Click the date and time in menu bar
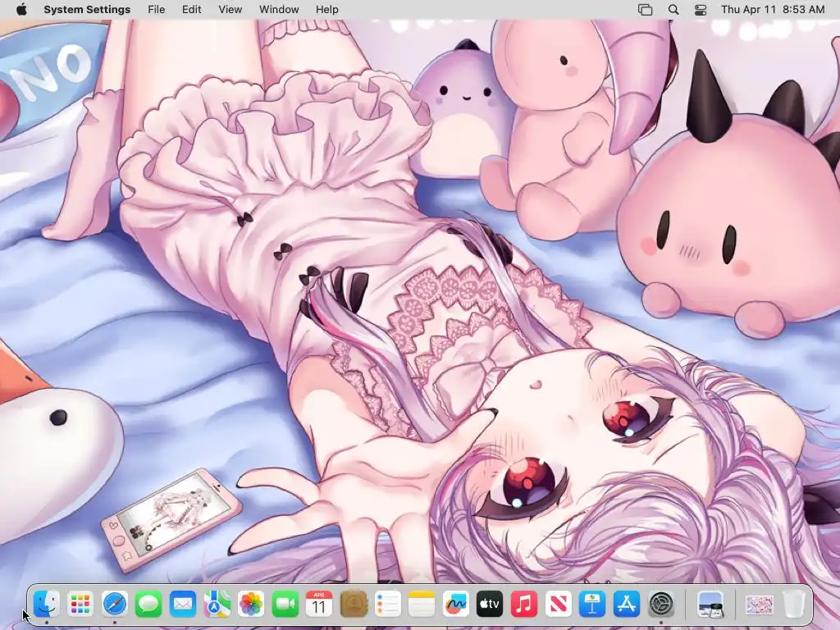Screen dimensions: 840x630 (x=773, y=10)
